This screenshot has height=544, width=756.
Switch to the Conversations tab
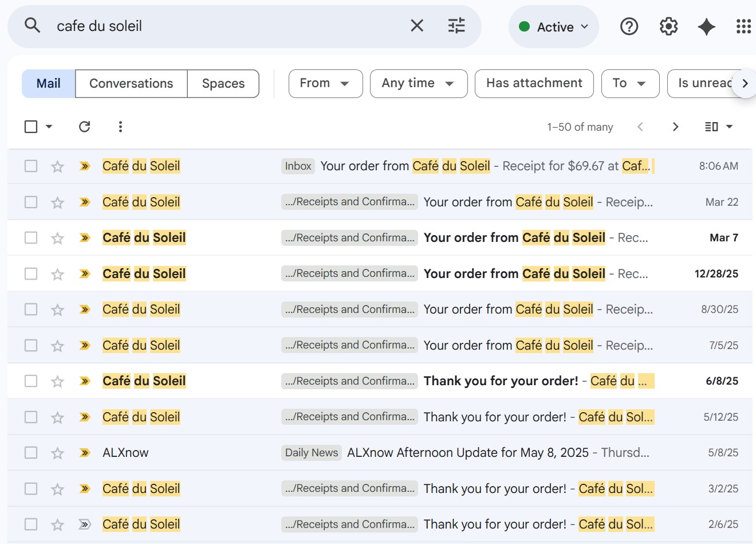pos(131,84)
